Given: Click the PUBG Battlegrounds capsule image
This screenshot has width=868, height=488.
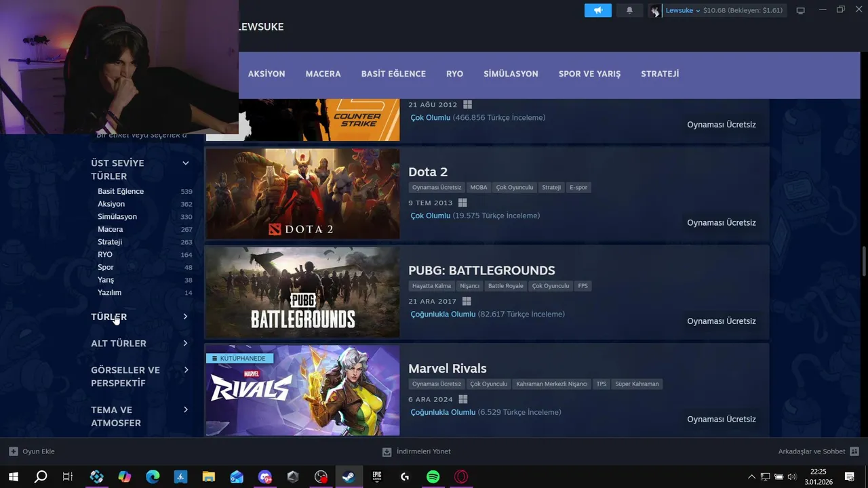Looking at the screenshot, I should [302, 292].
